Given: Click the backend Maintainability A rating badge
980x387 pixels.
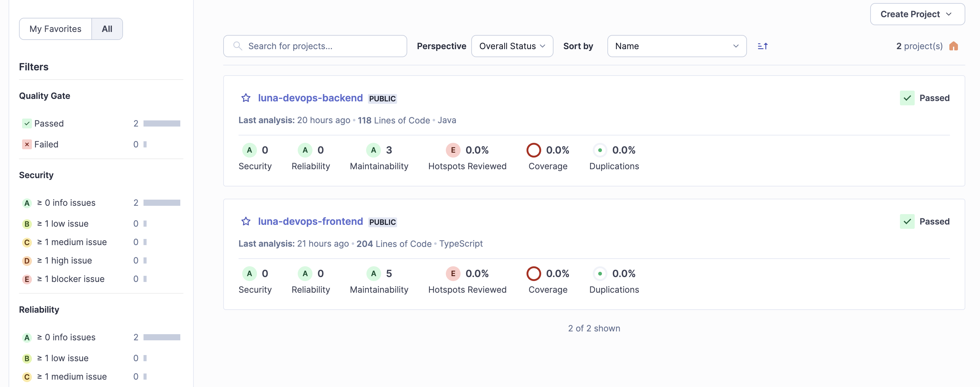Looking at the screenshot, I should click(373, 150).
